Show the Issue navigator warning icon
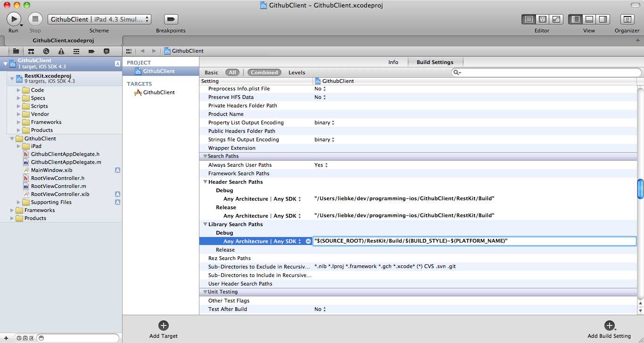This screenshot has width=644, height=343. tap(61, 51)
